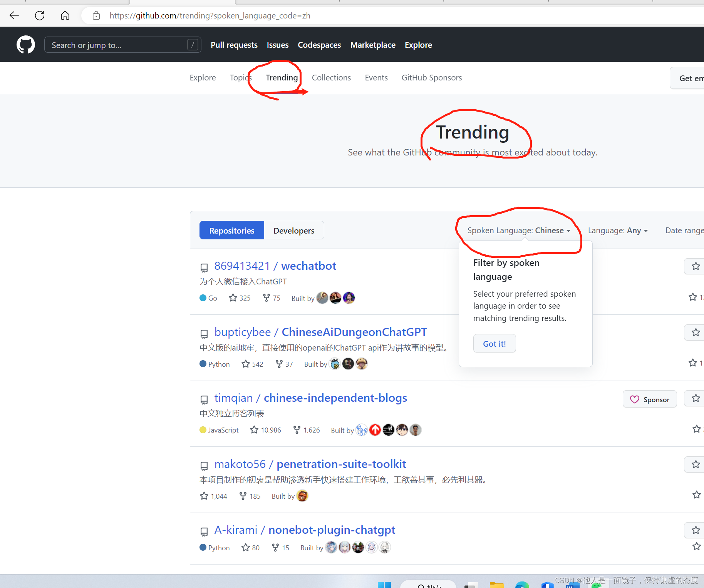Reload the page with refresh icon
This screenshot has height=588, width=704.
click(x=40, y=15)
